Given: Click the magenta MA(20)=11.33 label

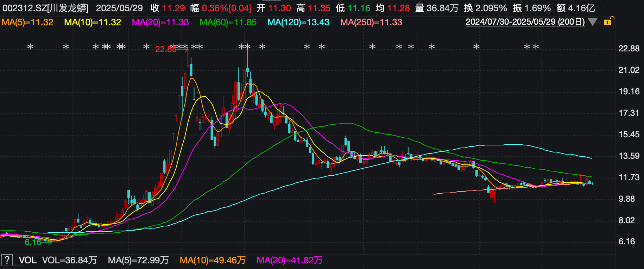Looking at the screenshot, I should pos(160,22).
